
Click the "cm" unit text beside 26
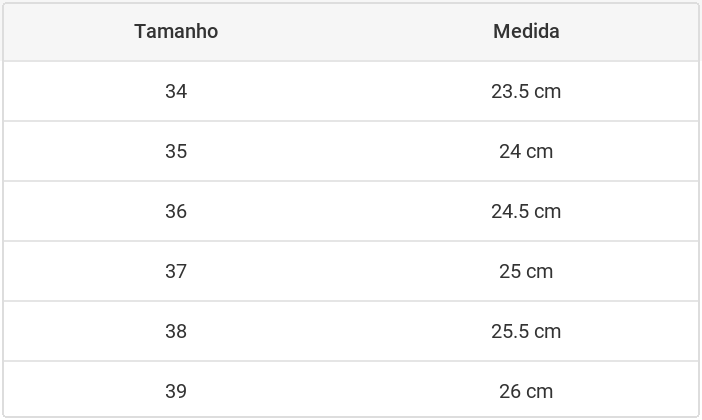point(539,392)
